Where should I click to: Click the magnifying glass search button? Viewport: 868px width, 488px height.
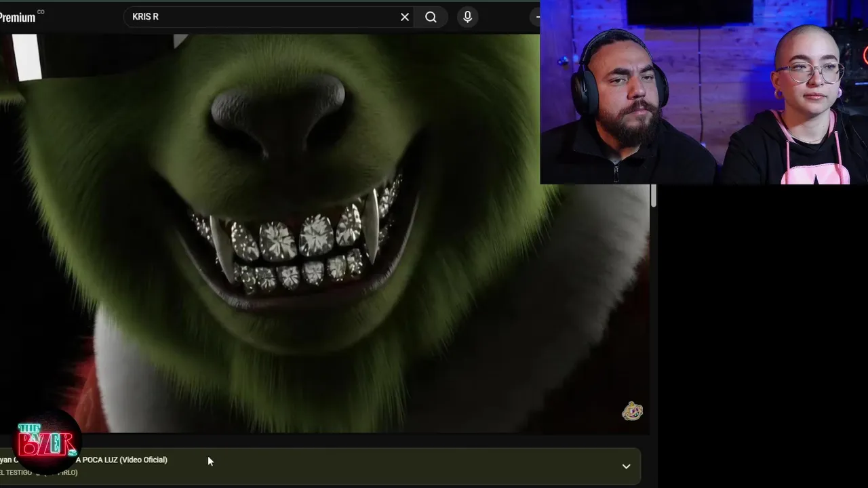pos(431,17)
